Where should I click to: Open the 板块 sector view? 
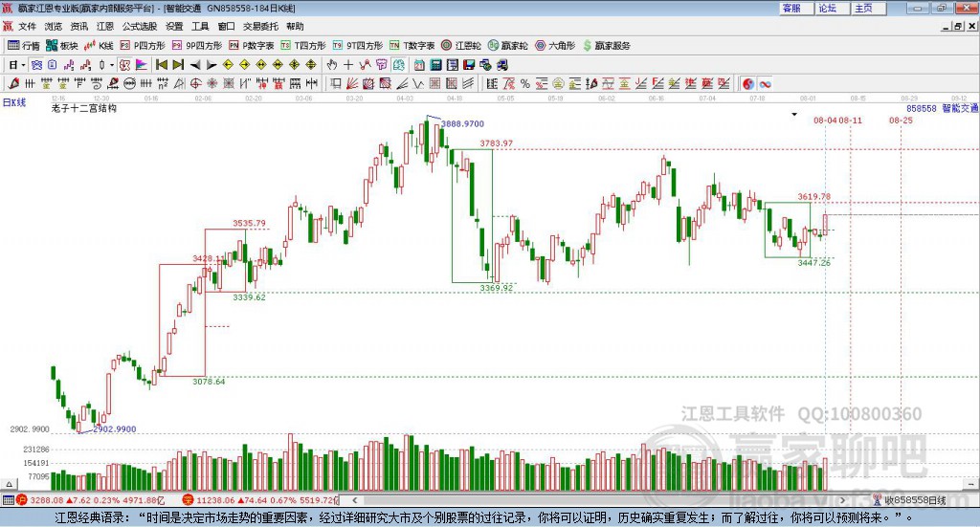click(x=61, y=46)
